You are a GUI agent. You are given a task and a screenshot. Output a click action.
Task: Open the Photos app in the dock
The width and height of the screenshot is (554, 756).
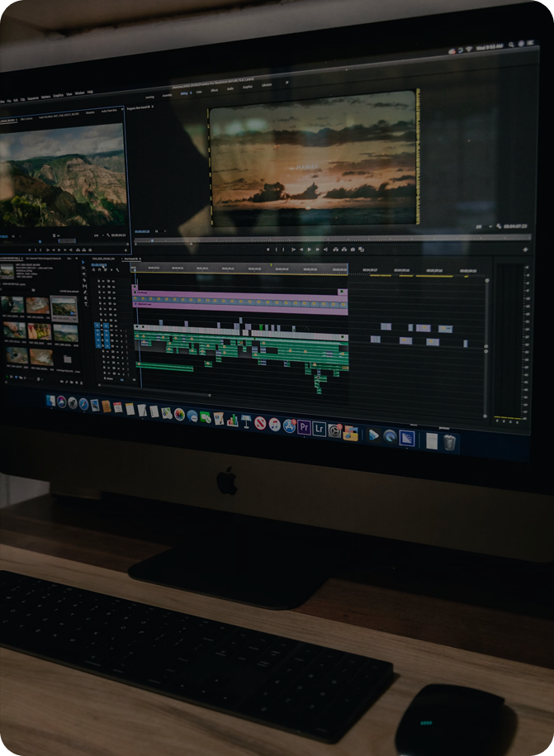point(179,415)
